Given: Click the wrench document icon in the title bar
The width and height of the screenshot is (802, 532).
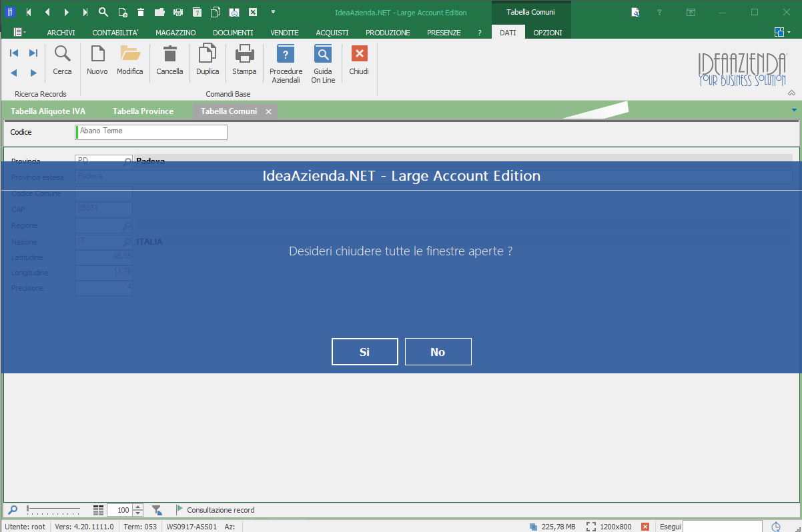Looking at the screenshot, I should coord(635,12).
